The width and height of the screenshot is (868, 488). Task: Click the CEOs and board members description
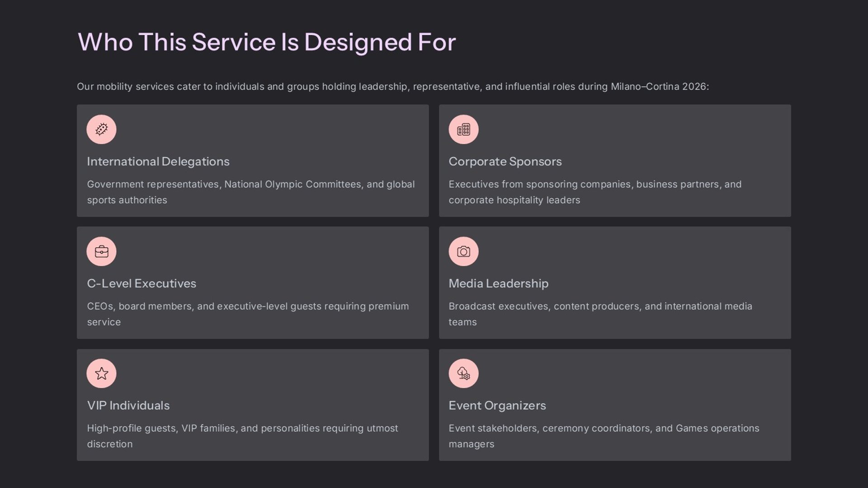coord(248,314)
